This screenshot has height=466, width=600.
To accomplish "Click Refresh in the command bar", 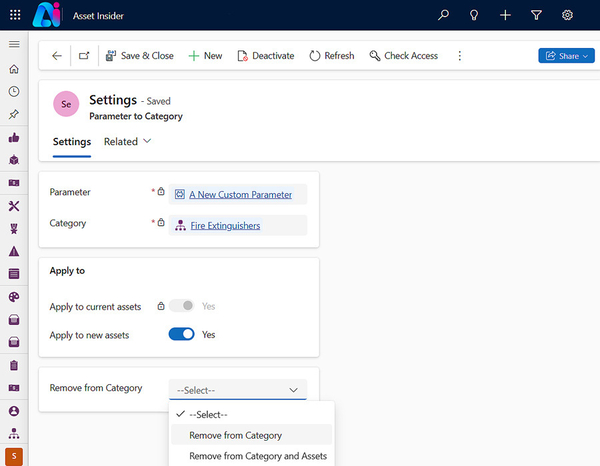I will pyautogui.click(x=332, y=56).
